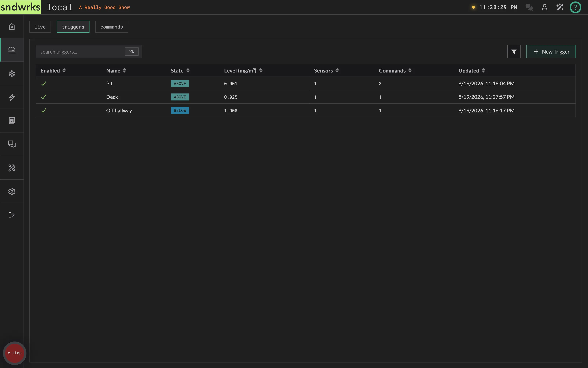588x368 pixels.
Task: Hit the red e-stop button
Action: coord(15,353)
